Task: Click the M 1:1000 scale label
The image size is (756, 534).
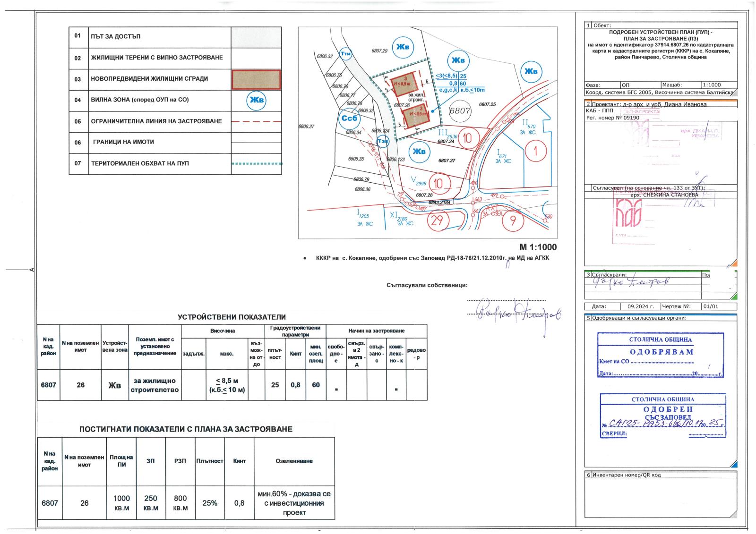Action: 538,247
